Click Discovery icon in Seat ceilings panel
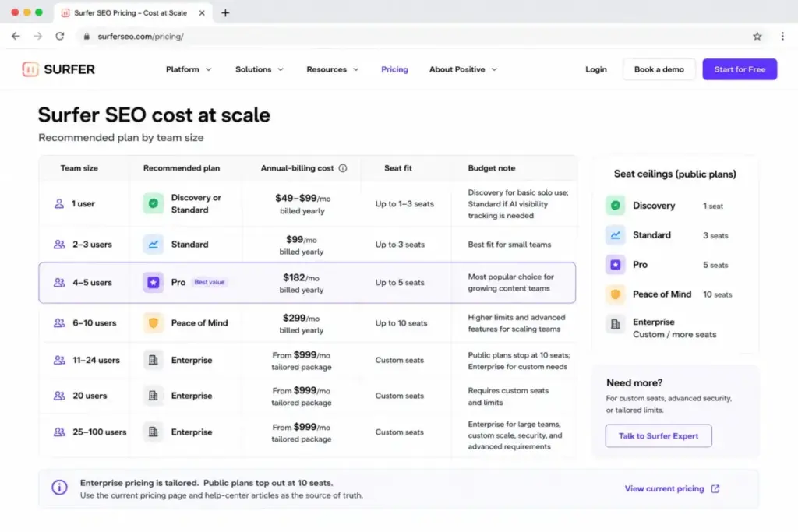The height and width of the screenshot is (532, 798). click(616, 206)
